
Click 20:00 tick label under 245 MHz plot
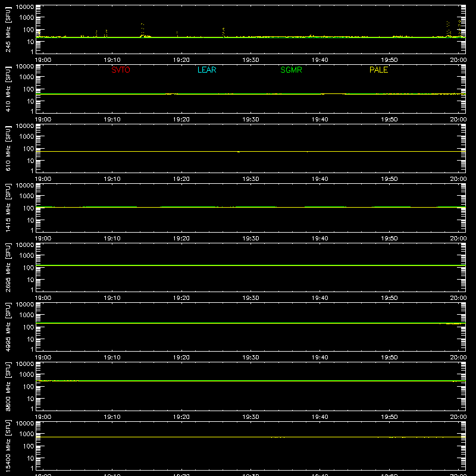[458, 60]
